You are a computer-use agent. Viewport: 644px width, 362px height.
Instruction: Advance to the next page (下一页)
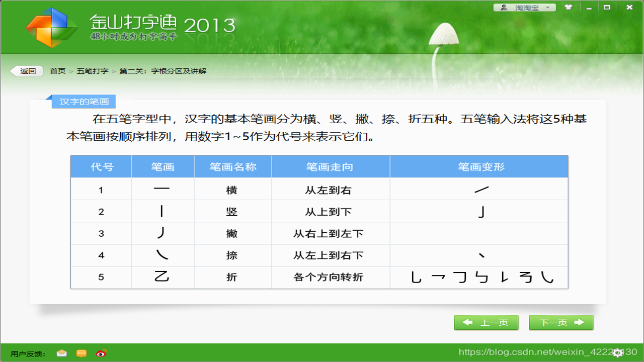click(561, 323)
